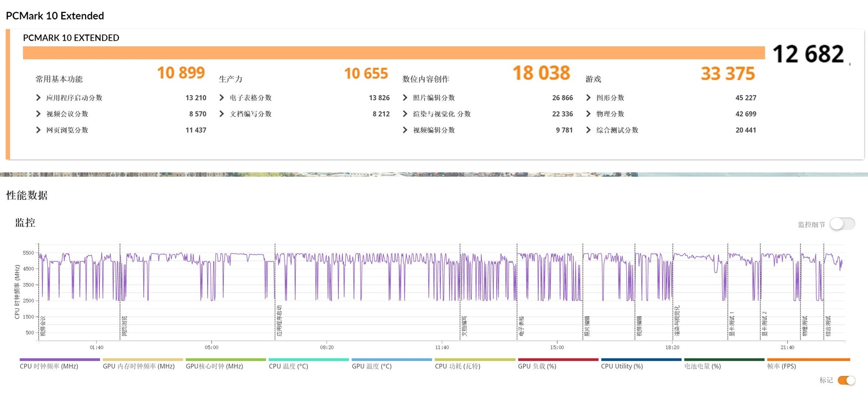This screenshot has height=408, width=868.
Task: Click the 数位内容创作 category label
Action: click(x=426, y=79)
